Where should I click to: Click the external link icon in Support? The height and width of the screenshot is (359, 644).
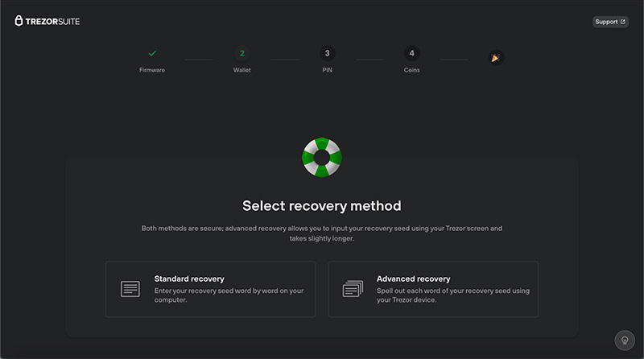622,22
